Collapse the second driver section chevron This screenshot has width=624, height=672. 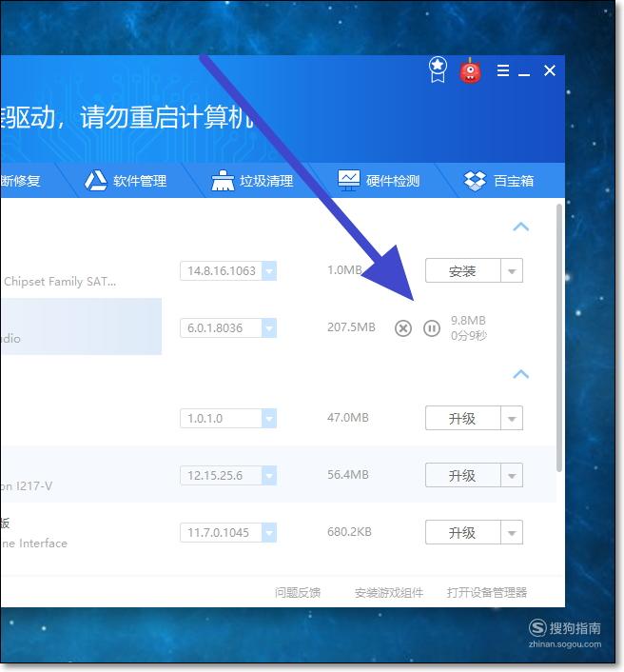coord(520,374)
